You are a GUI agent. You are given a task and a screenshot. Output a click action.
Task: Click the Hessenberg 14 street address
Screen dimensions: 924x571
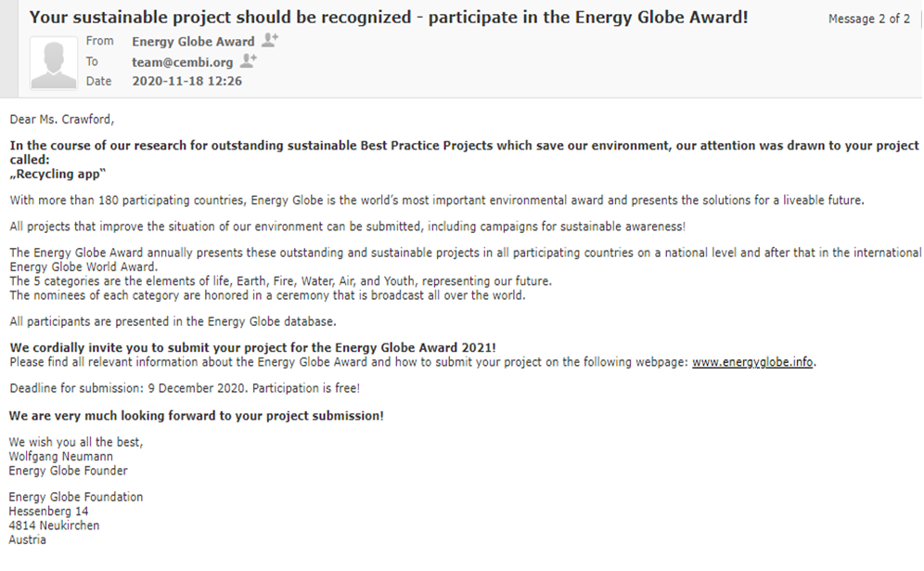pos(48,512)
